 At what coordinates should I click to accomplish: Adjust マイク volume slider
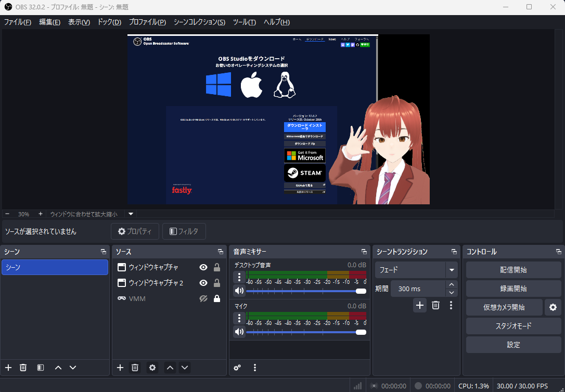coord(306,332)
